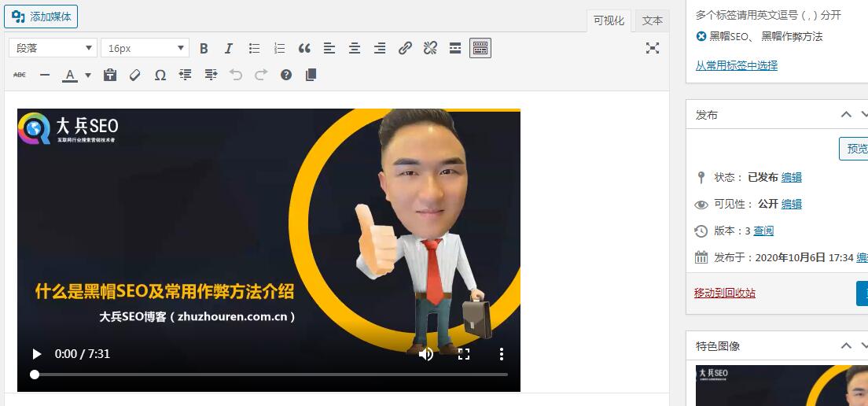This screenshot has height=406, width=868.
Task: Click the video progress bar
Action: click(269, 375)
